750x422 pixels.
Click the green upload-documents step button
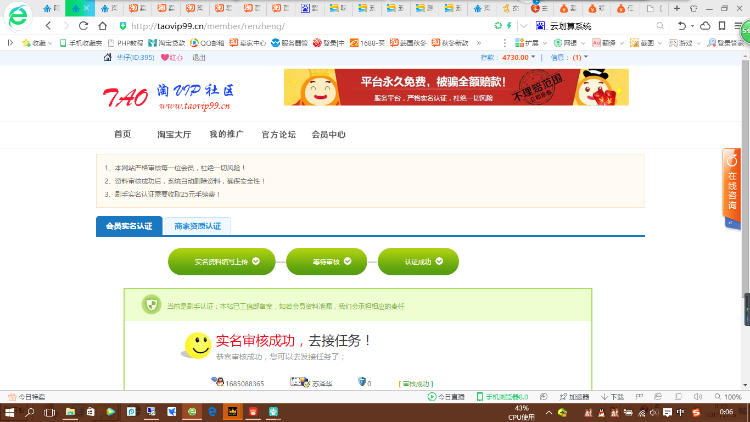pos(221,261)
